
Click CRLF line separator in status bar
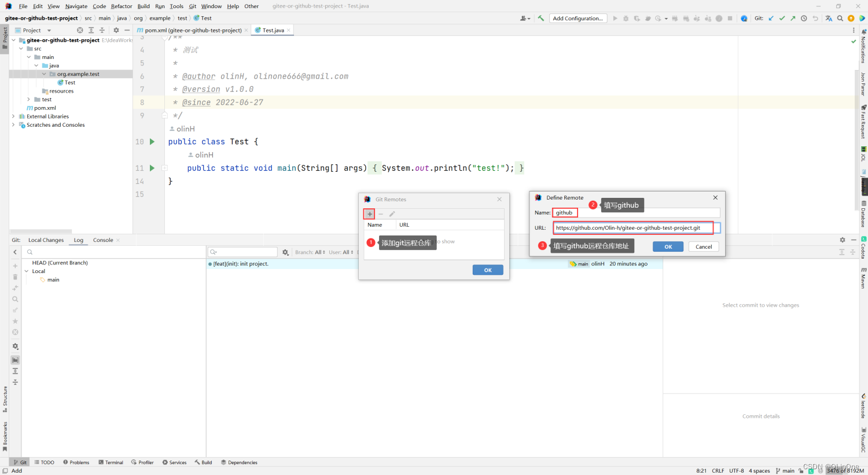click(718, 471)
